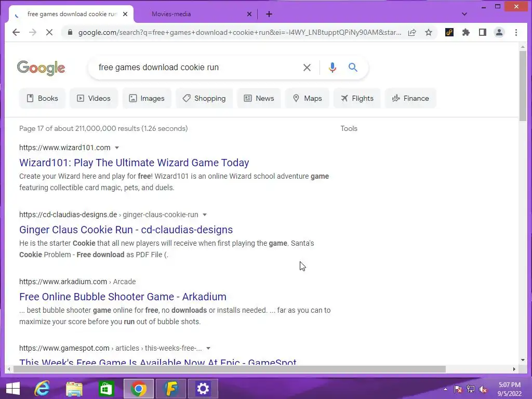532x399 pixels.
Task: Open the orange F app in the taskbar
Action: [x=170, y=389]
